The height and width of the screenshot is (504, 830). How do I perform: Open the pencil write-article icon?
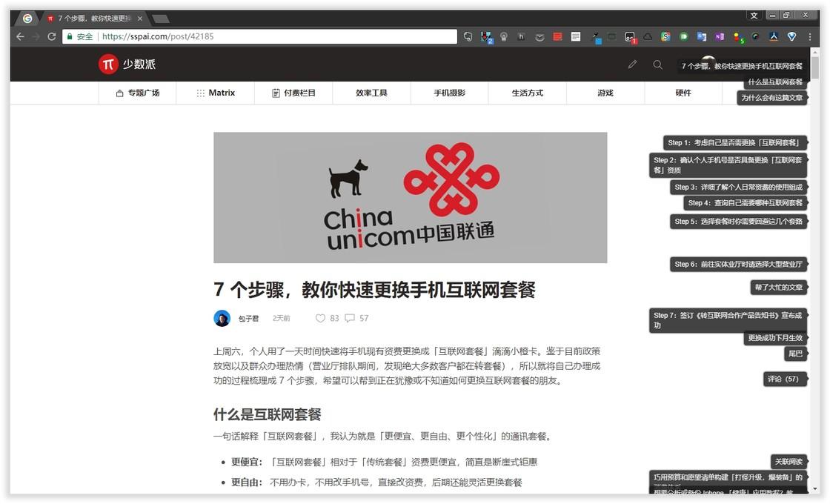coord(632,64)
